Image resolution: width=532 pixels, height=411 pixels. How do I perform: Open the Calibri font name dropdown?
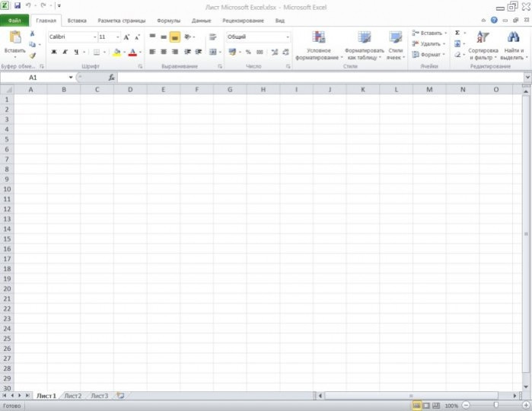point(95,37)
